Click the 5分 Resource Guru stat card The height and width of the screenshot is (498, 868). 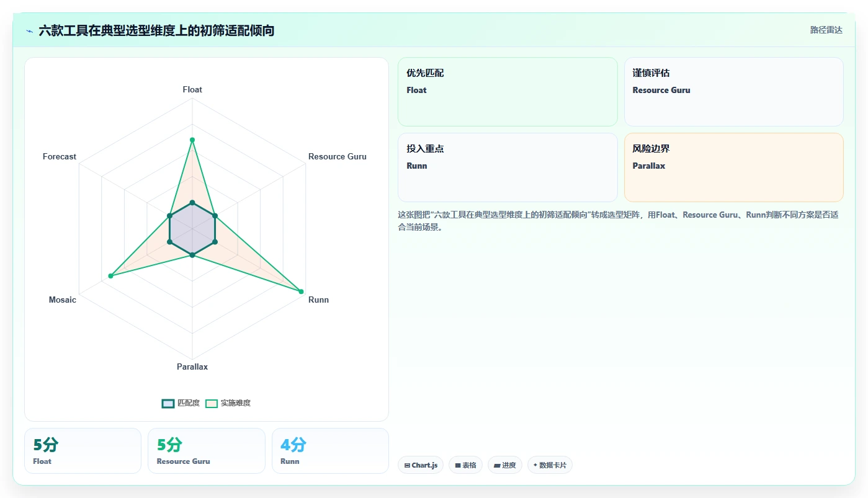pyautogui.click(x=207, y=451)
